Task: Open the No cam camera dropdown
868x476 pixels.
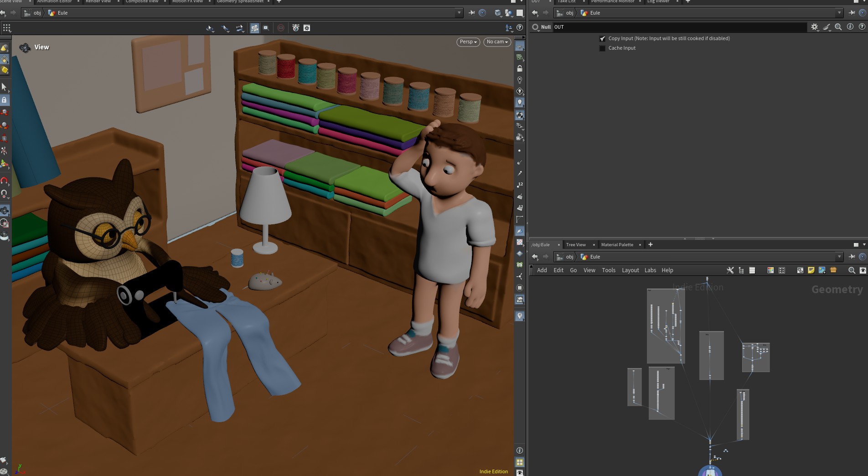Action: (497, 42)
